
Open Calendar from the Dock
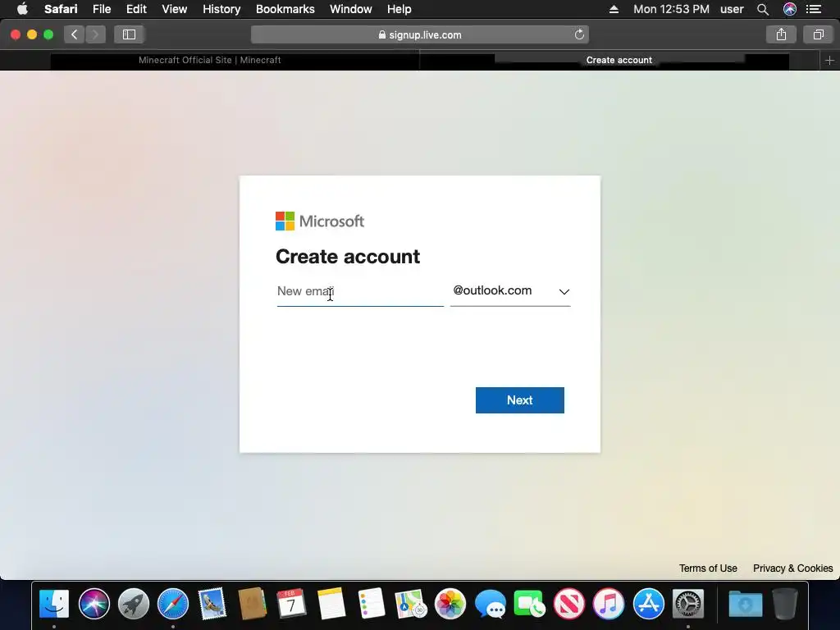click(291, 604)
